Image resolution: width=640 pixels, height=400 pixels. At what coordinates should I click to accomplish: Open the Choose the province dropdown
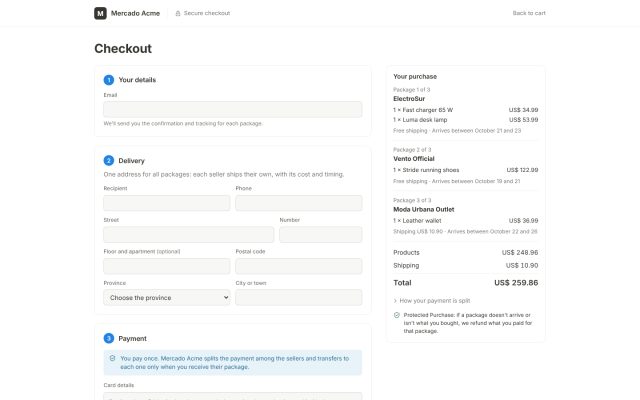pyautogui.click(x=167, y=298)
